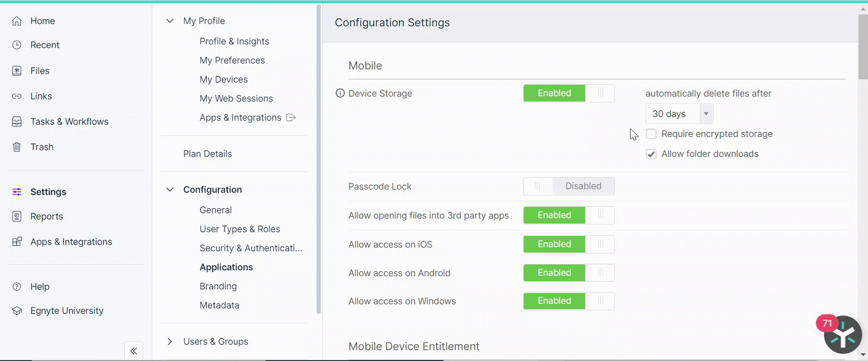The height and width of the screenshot is (361, 868).
Task: Click the Home house icon
Action: pos(17,21)
